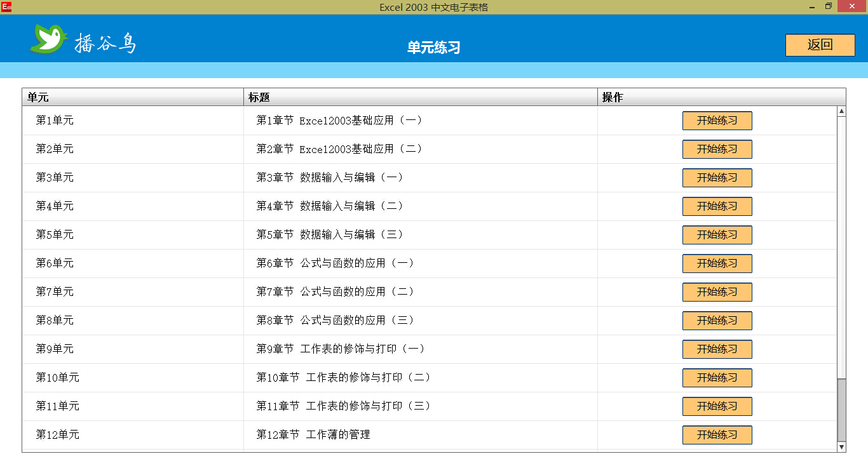This screenshot has width=868, height=461.
Task: Start the 第12单元 exercise
Action: pos(717,435)
